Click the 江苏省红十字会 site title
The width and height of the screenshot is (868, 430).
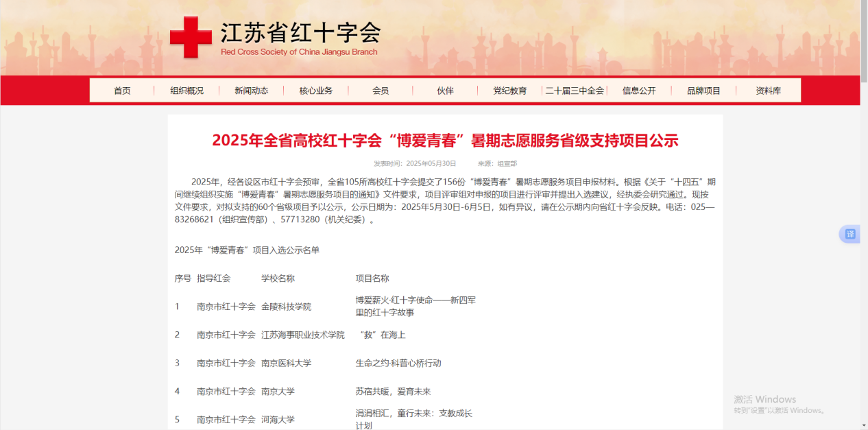[300, 33]
